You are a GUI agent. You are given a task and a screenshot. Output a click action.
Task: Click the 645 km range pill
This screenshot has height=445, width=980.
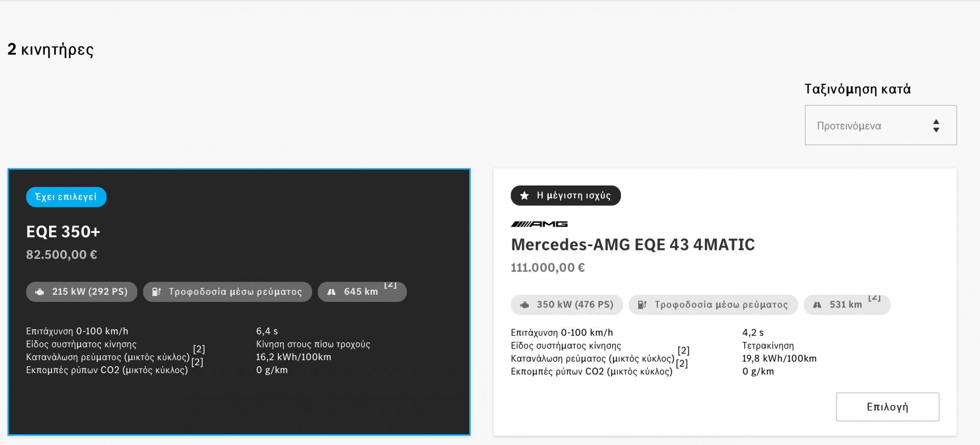(362, 292)
